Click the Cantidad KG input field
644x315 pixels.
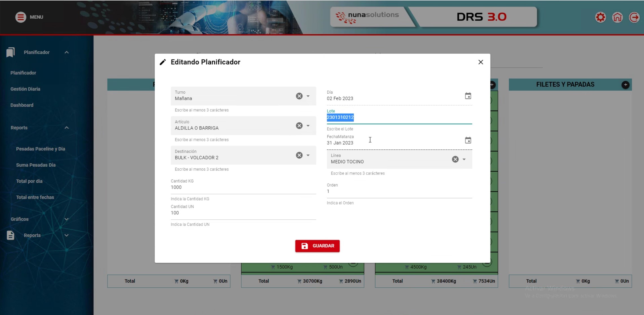click(x=243, y=188)
